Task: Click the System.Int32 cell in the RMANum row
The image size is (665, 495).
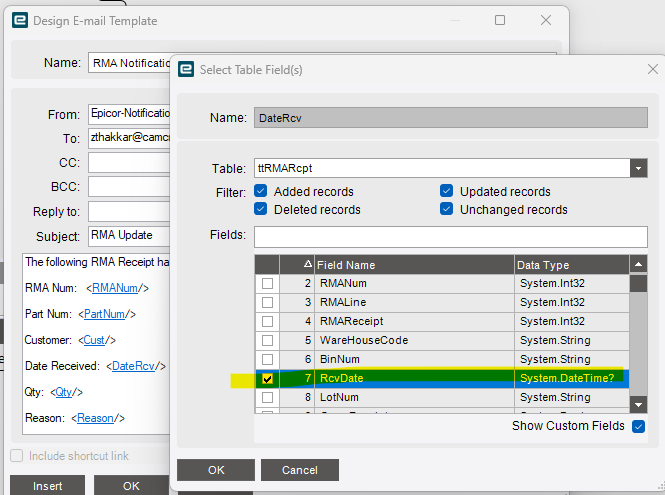Action: click(x=571, y=283)
